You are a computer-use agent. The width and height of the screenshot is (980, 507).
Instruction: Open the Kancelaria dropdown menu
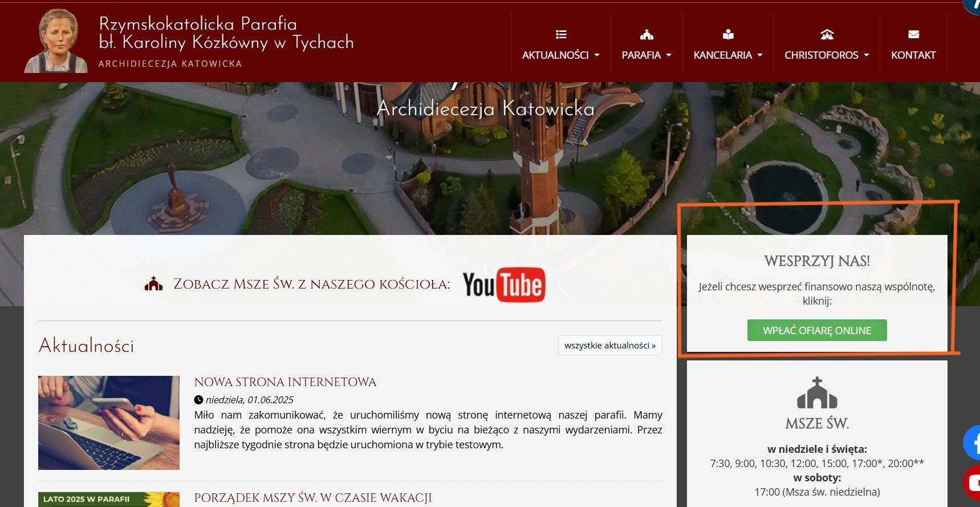(x=728, y=55)
